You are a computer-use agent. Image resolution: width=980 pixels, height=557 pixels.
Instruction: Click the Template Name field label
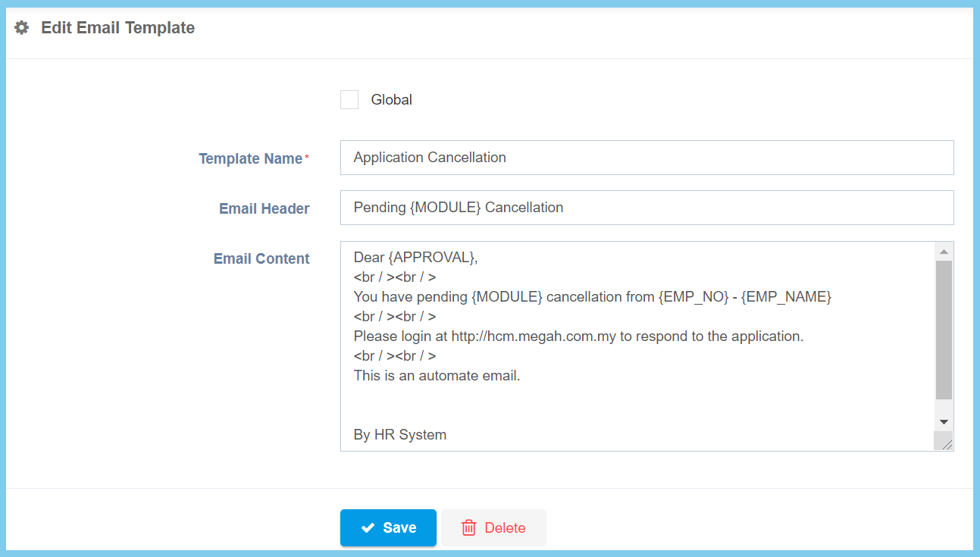250,158
